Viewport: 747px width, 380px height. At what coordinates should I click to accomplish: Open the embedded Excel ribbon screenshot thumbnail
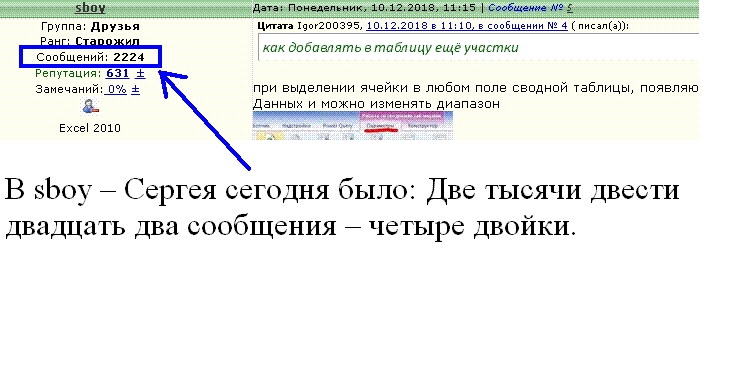click(353, 126)
